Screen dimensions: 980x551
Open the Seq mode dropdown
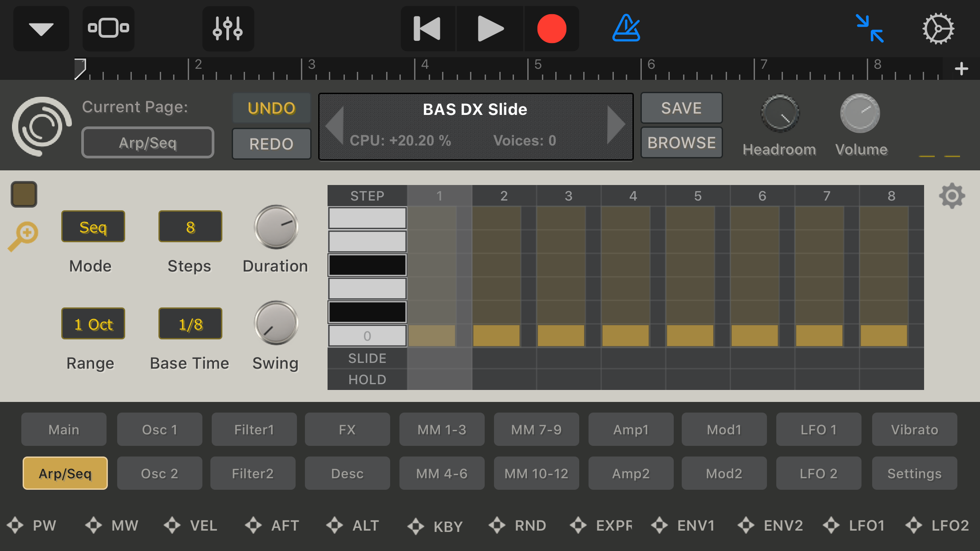[93, 227]
